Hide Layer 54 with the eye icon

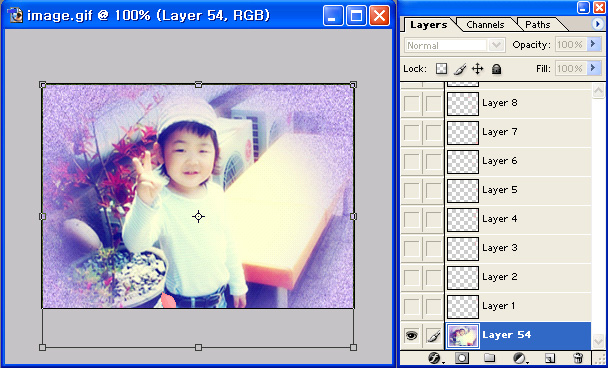tap(411, 335)
